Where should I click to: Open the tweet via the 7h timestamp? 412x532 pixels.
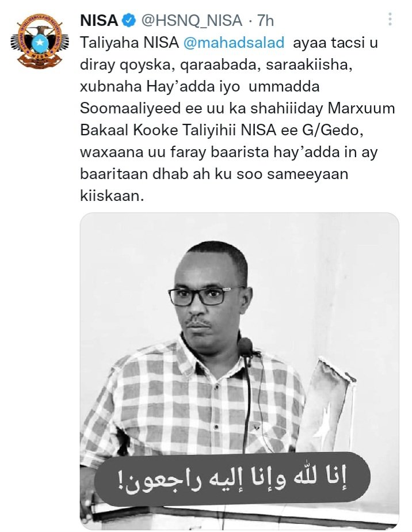coord(265,21)
